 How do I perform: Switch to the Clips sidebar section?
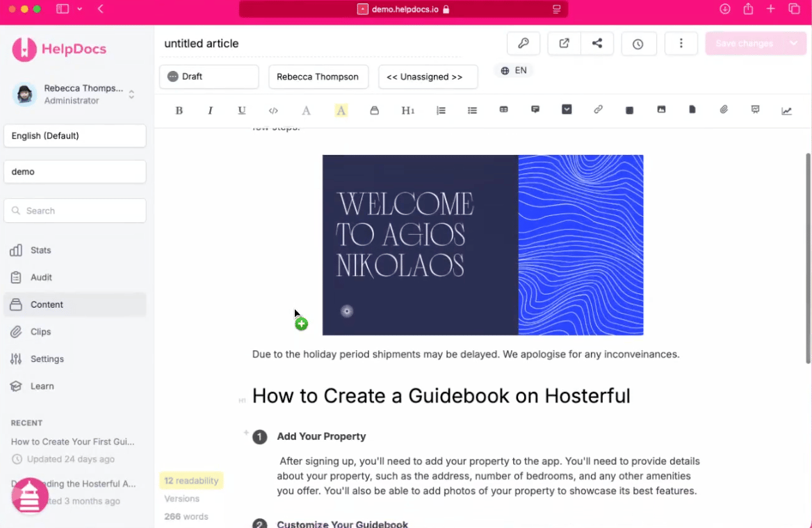(40, 331)
